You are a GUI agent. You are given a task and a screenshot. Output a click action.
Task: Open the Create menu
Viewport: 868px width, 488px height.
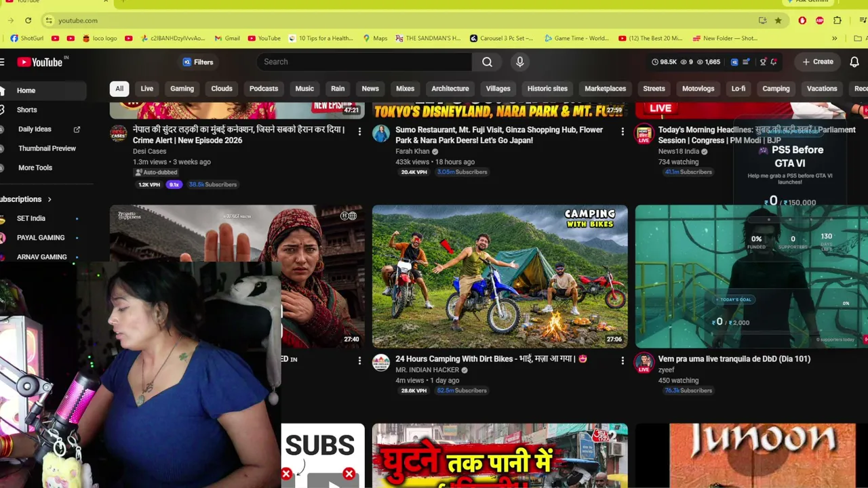click(817, 62)
